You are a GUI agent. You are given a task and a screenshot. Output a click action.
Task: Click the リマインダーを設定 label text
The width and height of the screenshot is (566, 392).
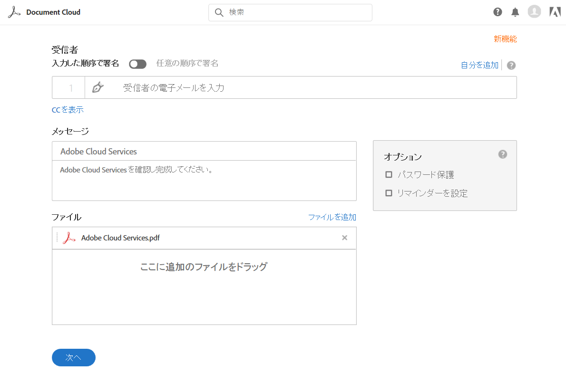pyautogui.click(x=432, y=193)
